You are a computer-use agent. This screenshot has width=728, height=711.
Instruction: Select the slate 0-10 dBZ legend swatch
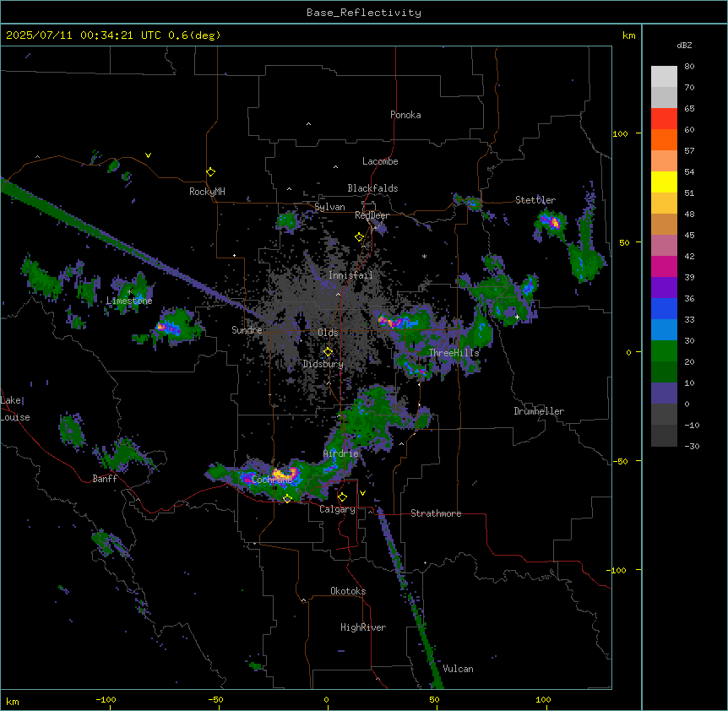[x=664, y=393]
